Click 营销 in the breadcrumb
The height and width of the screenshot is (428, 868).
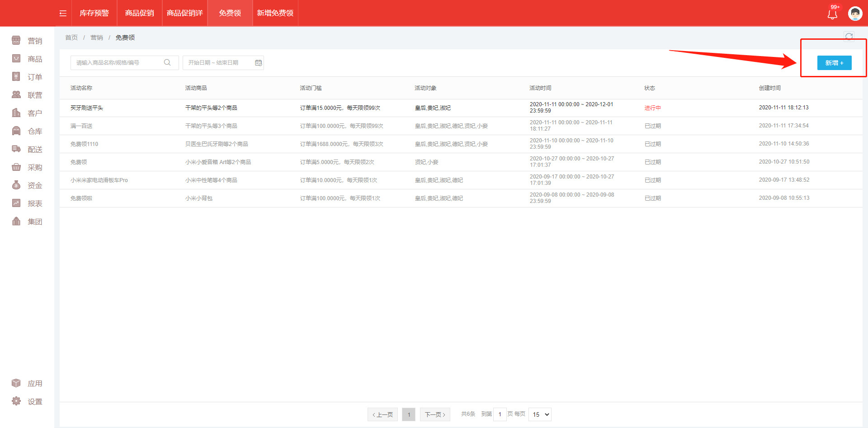[x=97, y=38]
